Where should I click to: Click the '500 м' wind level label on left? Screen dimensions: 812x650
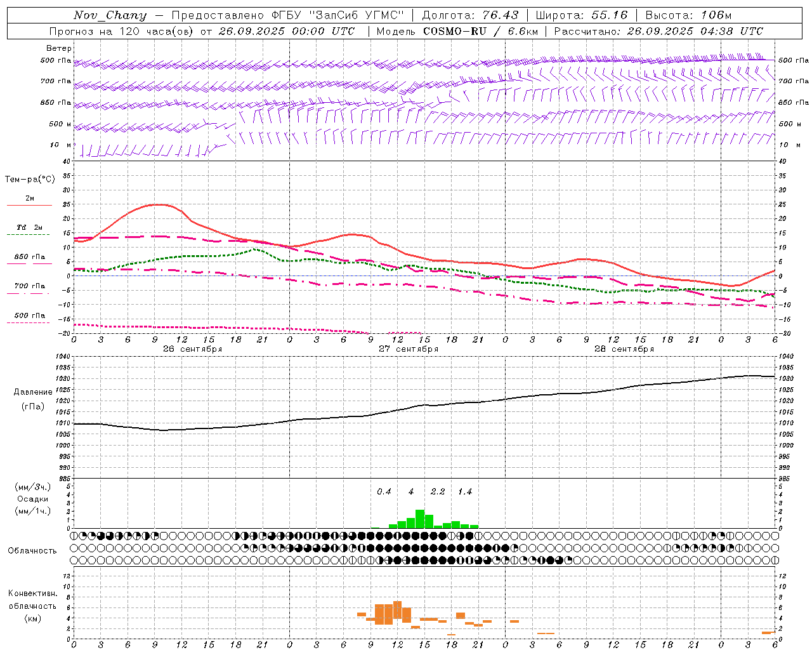(60, 124)
